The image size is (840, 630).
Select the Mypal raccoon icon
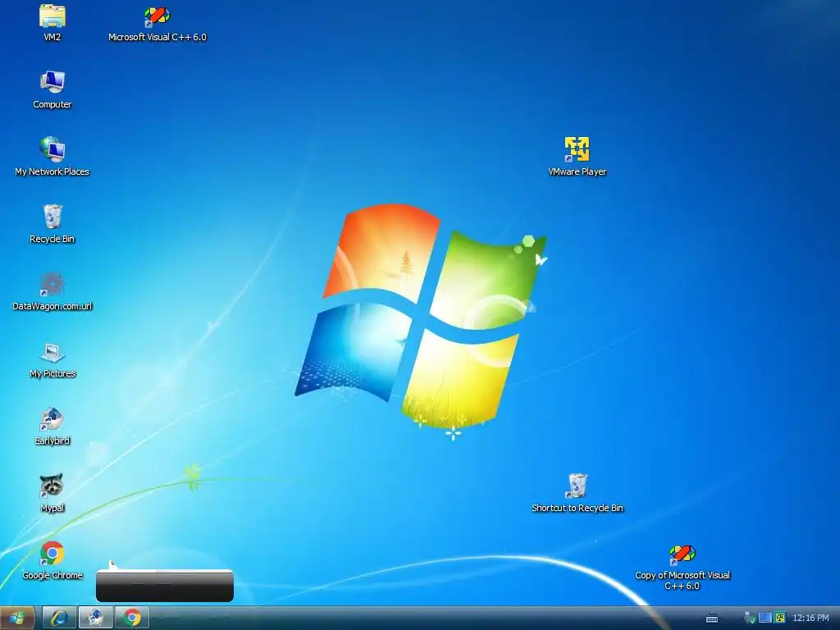[x=52, y=493]
